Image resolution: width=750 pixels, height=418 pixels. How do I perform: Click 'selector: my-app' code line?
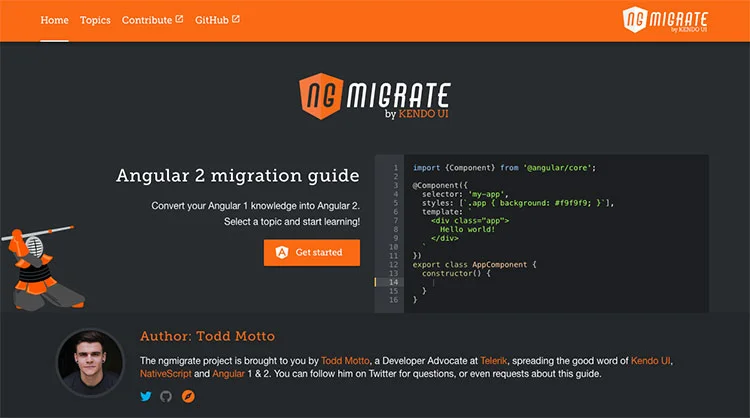click(x=465, y=194)
